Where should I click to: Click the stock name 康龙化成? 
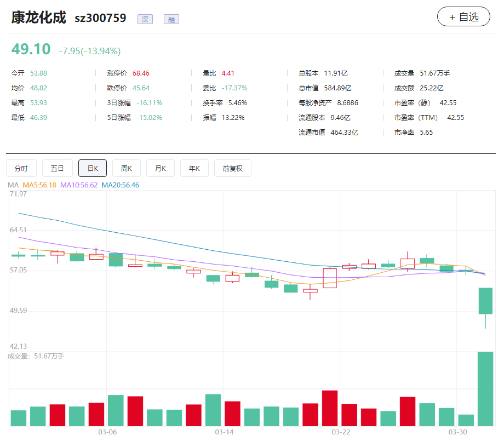point(38,18)
